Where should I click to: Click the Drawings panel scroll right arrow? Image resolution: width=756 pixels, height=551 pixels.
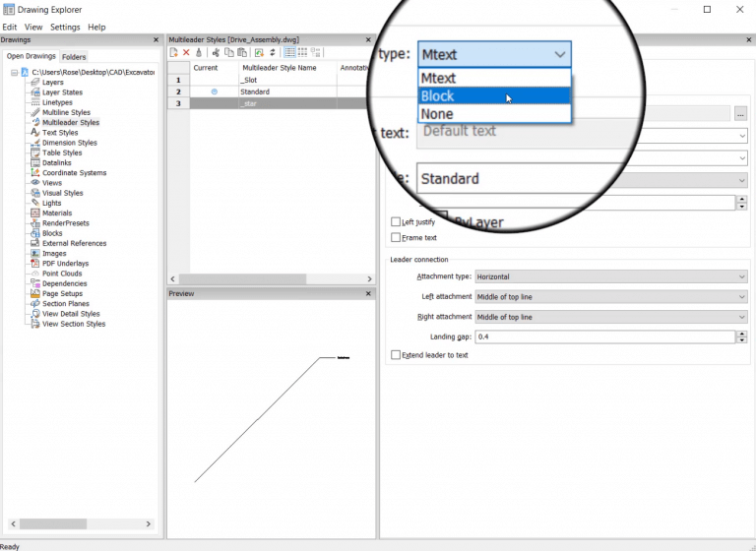tap(149, 524)
